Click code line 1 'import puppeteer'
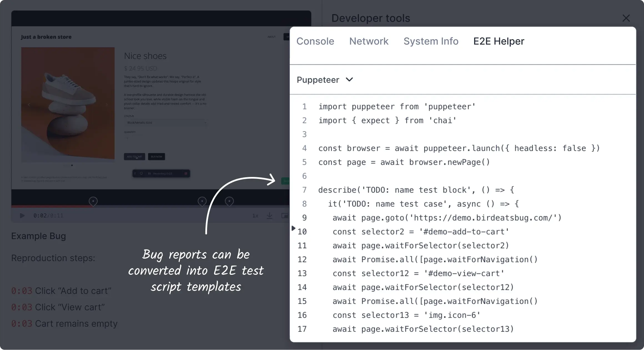 click(x=397, y=107)
